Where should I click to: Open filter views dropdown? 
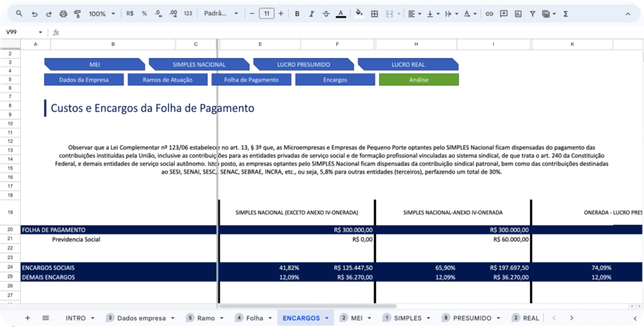tap(549, 14)
